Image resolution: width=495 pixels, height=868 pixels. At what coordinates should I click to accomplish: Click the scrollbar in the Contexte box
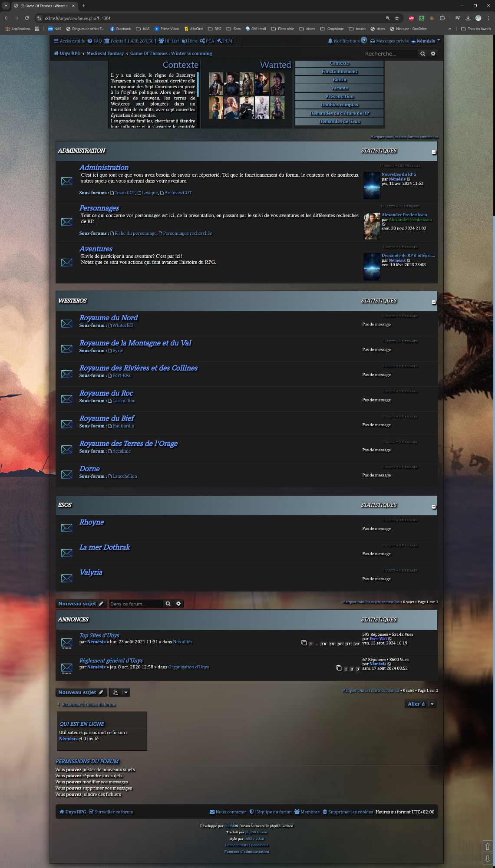tap(198, 85)
